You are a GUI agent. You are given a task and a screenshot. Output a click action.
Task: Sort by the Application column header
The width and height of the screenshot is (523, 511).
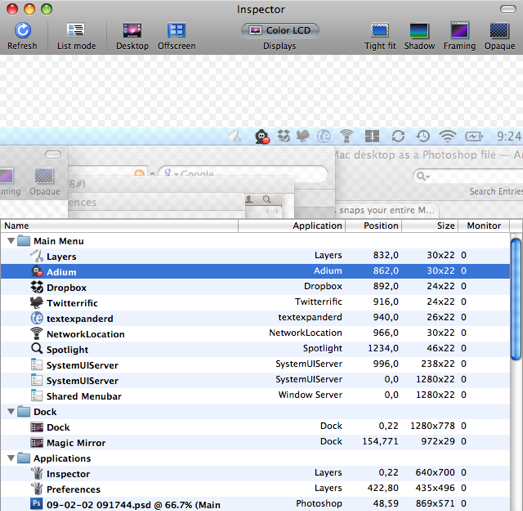pyautogui.click(x=292, y=226)
